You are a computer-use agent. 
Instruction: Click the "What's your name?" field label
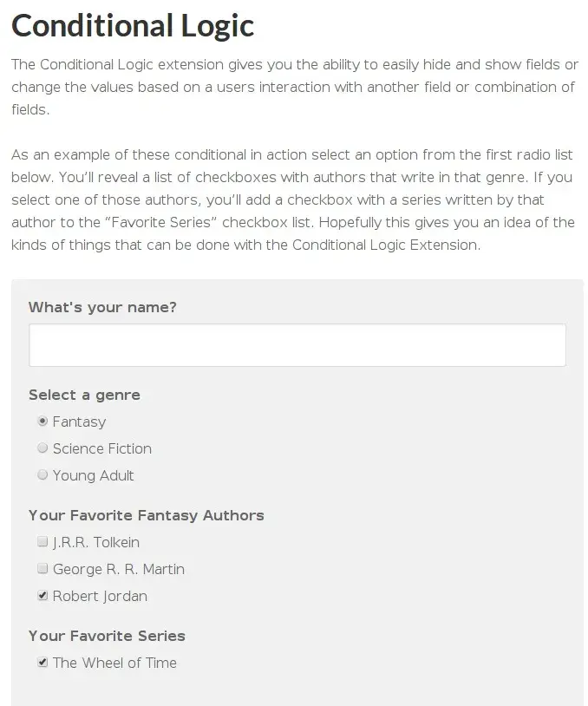pos(102,307)
